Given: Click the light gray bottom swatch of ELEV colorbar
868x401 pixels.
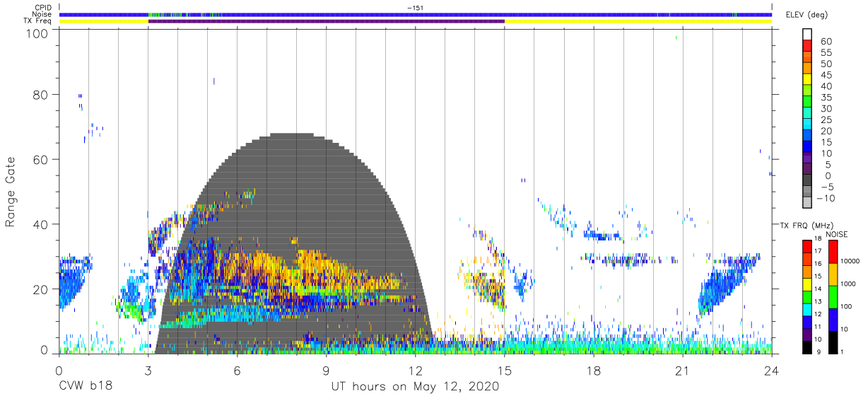Looking at the screenshot, I should coord(809,203).
